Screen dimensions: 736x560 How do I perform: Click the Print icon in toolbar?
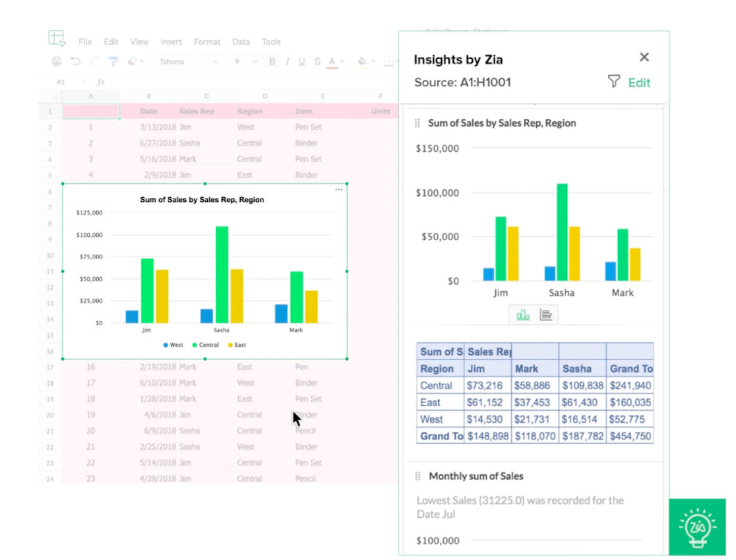pos(57,61)
